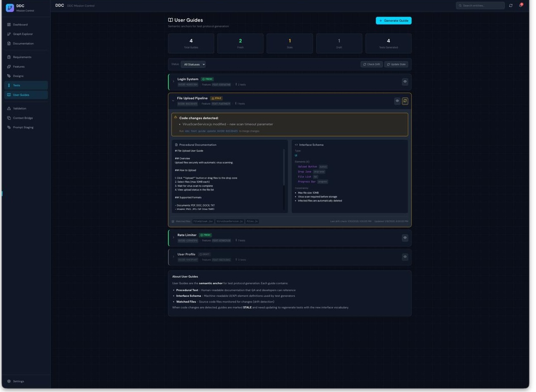Click the refresh icon in the top bar
The image size is (536, 392).
pos(511,5)
